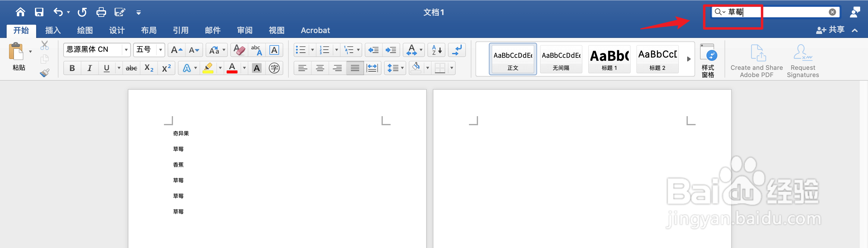Screen dimensions: 868x248
Task: Increase paragraph indent
Action: click(x=391, y=50)
